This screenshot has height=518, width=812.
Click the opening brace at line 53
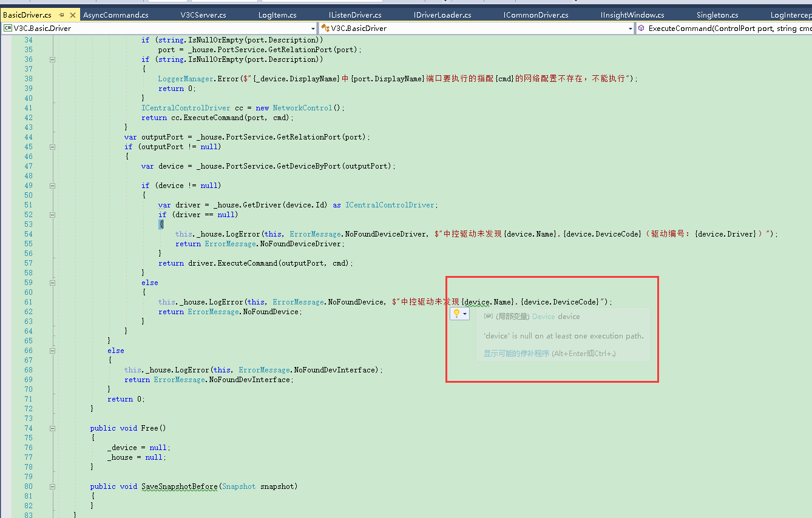click(x=161, y=224)
